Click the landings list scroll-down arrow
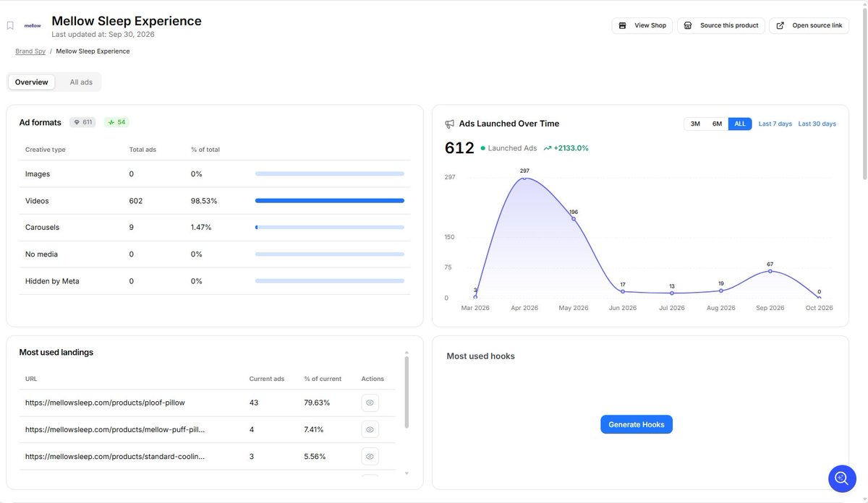The image size is (868, 503). click(407, 473)
